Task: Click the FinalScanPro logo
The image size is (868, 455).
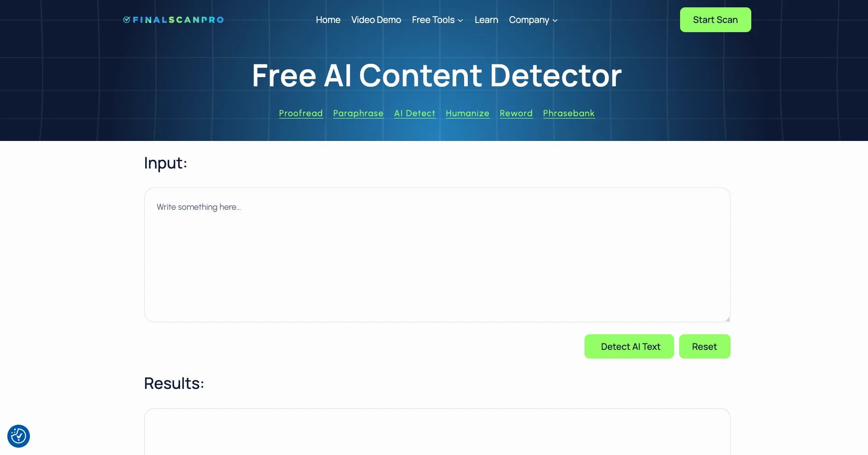Action: point(173,20)
